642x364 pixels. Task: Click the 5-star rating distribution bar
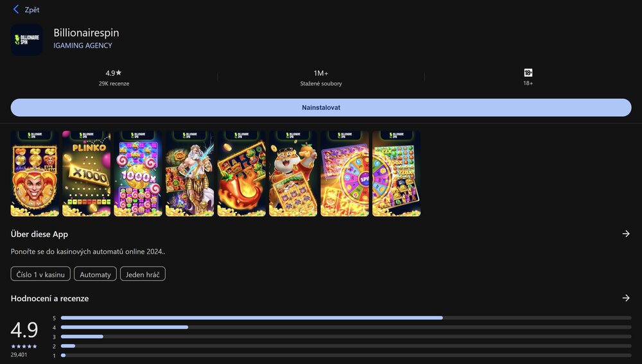[x=346, y=318]
